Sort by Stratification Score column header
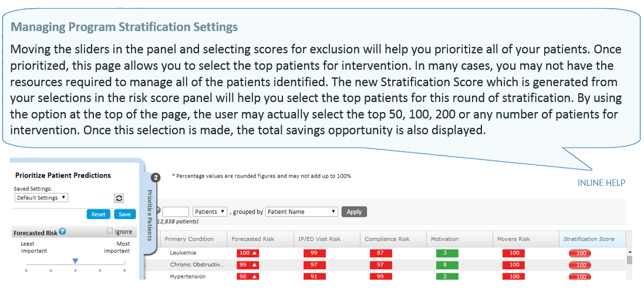Viewport: 644px width, 292px height. [x=588, y=239]
